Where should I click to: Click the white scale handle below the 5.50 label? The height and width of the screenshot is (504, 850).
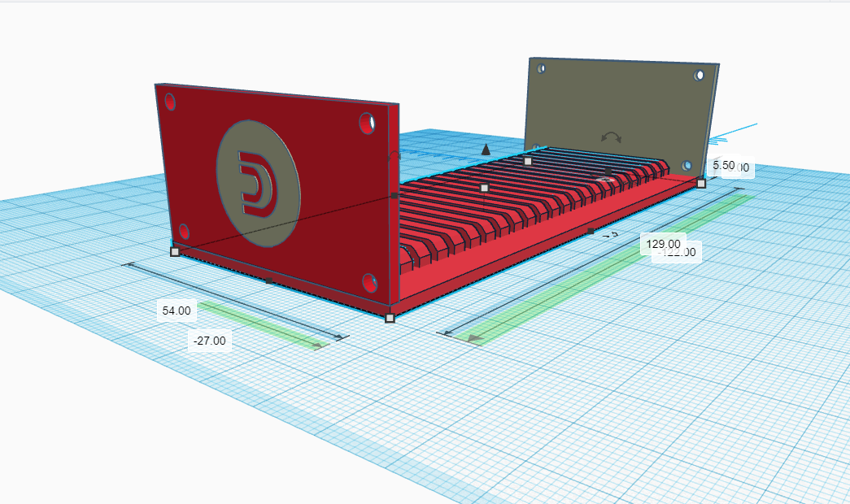coord(701,185)
